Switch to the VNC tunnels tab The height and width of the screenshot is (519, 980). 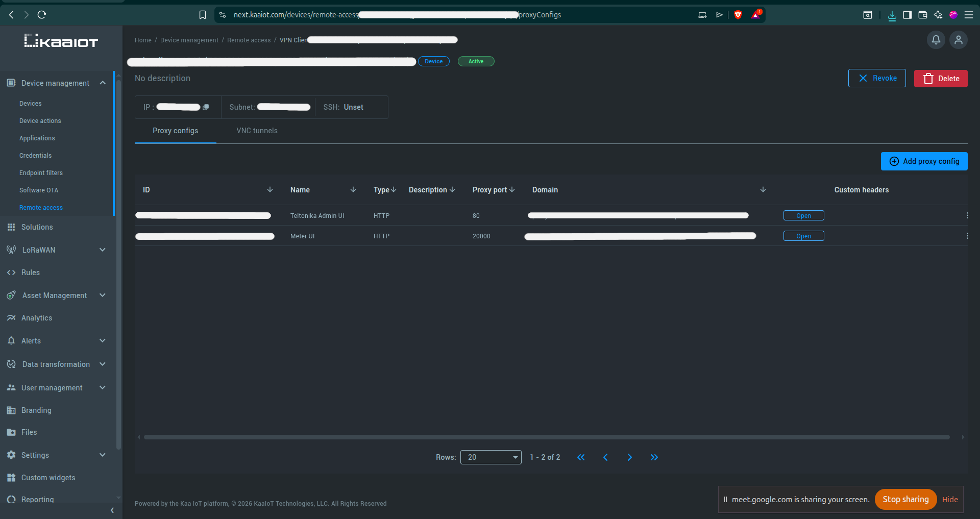(257, 131)
